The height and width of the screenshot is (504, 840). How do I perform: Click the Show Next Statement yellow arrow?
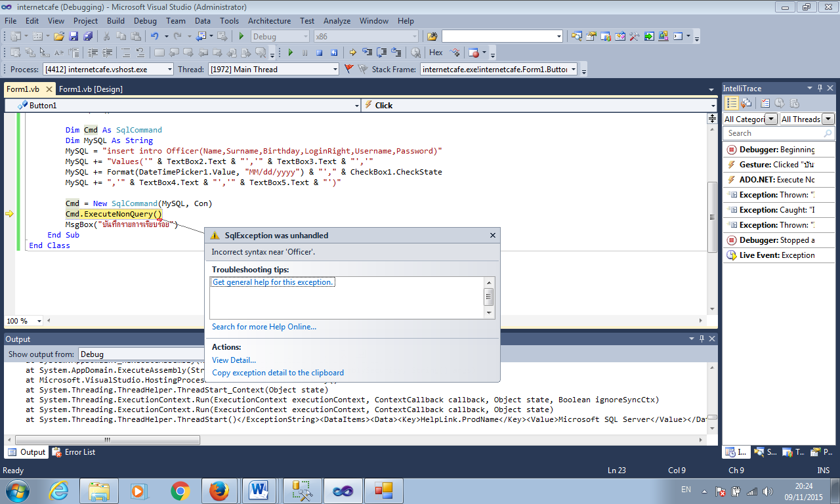tap(352, 52)
